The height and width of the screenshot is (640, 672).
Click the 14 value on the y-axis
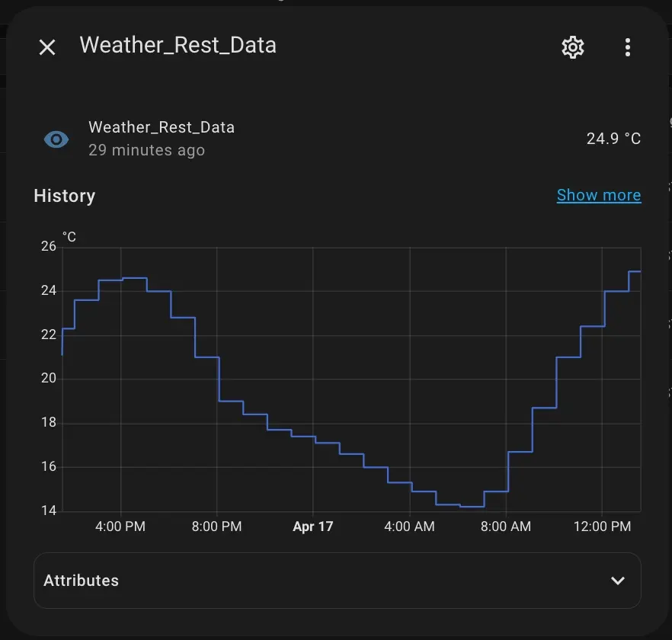[49, 510]
